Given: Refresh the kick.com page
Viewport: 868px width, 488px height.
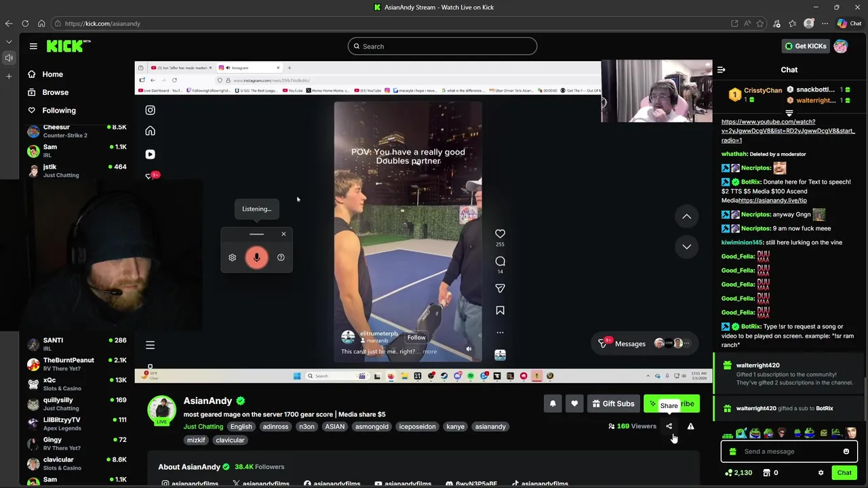Looking at the screenshot, I should [25, 24].
